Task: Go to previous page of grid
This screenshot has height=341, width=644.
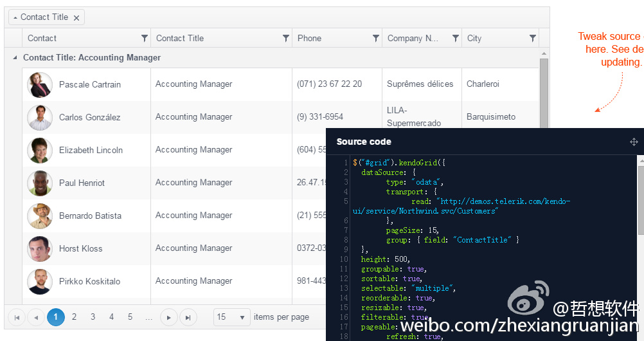Action: (x=36, y=318)
